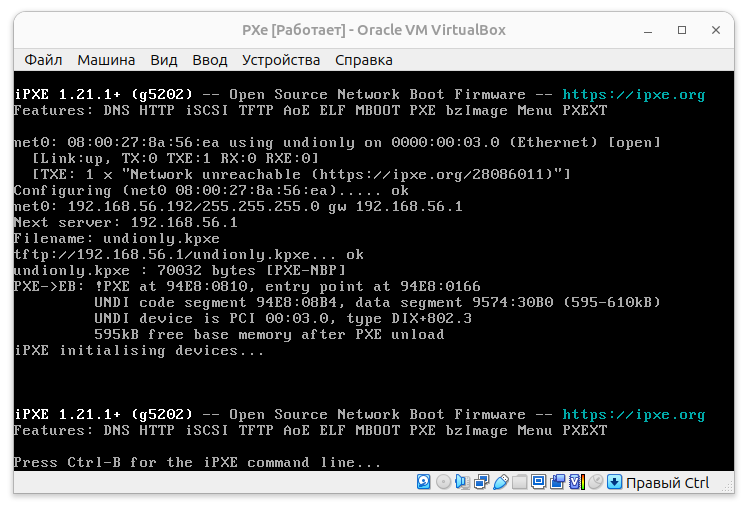Image resolution: width=748 pixels, height=510 pixels.
Task: Click the 'Filename: undionly.kpxe' line
Action: tap(117, 239)
